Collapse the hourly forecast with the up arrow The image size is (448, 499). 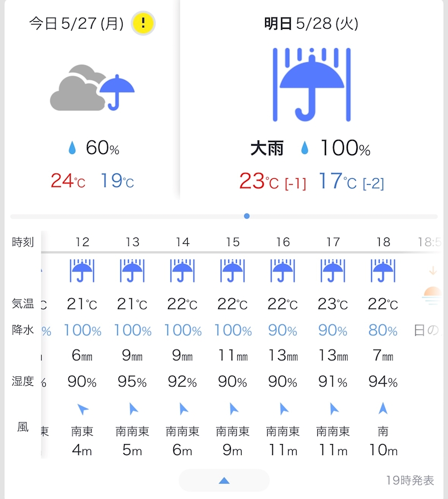tap(224, 480)
